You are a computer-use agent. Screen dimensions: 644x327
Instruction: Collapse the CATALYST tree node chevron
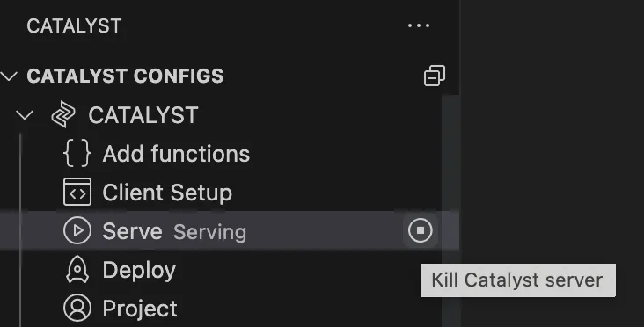point(25,115)
